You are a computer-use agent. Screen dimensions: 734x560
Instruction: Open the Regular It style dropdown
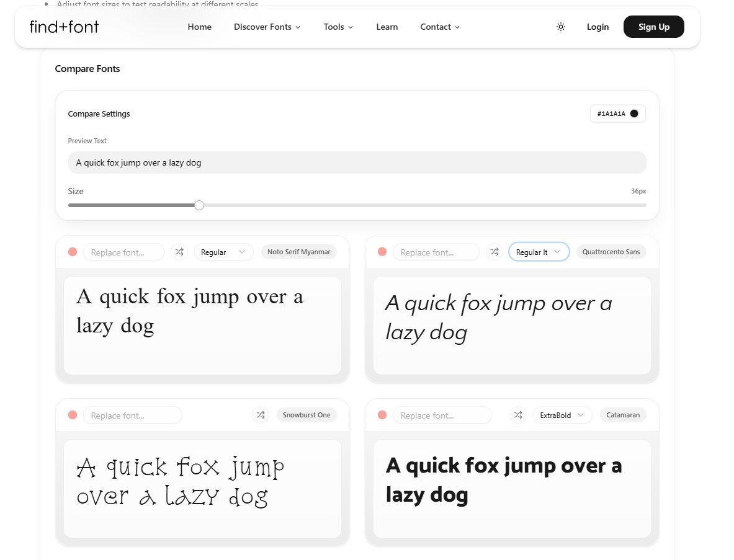click(539, 252)
